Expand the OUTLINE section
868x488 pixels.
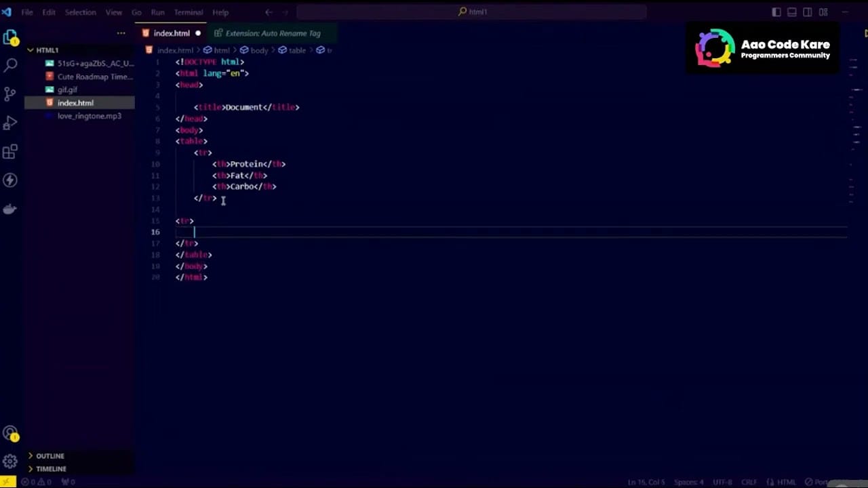[x=50, y=456]
